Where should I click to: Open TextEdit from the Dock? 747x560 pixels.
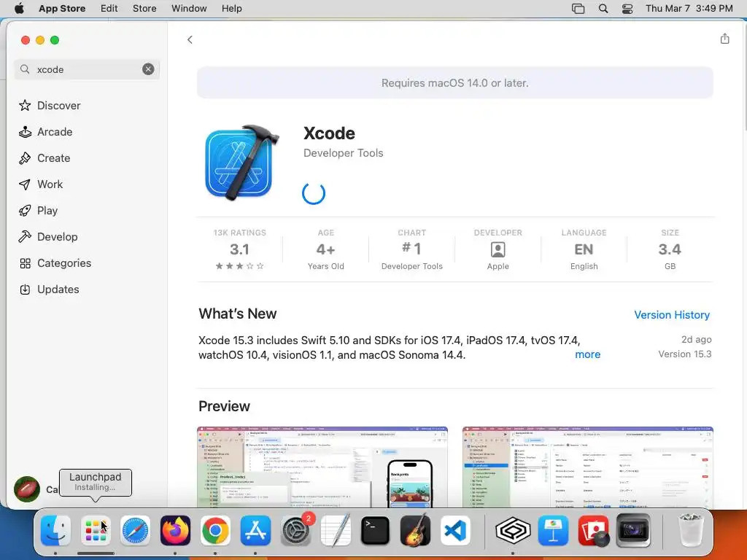coord(336,531)
